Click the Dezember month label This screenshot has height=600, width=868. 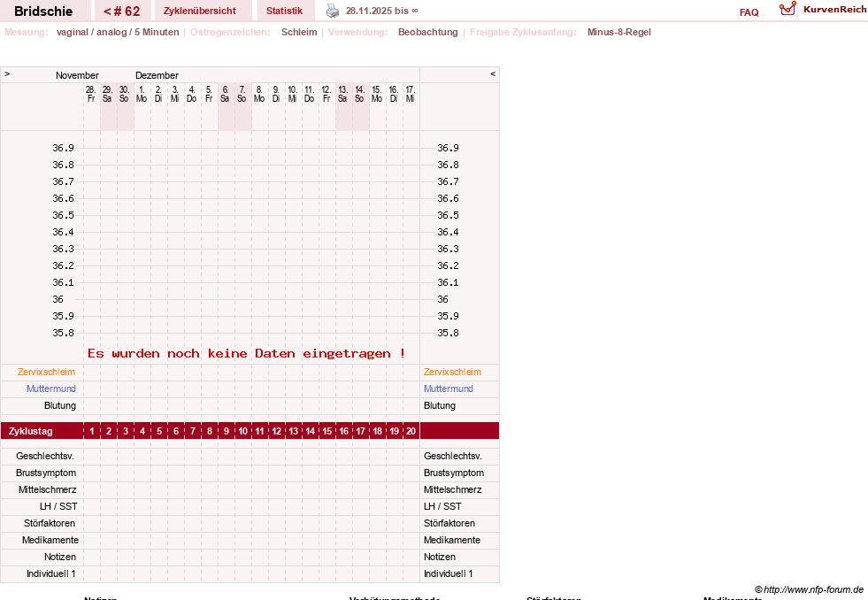pyautogui.click(x=157, y=75)
